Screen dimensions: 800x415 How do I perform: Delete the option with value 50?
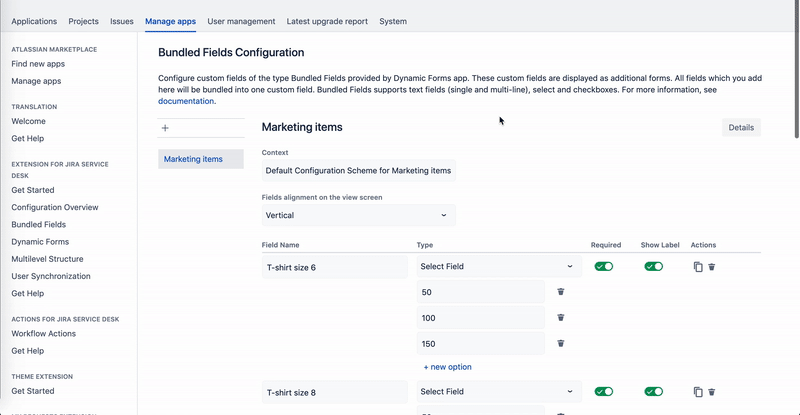(561, 292)
